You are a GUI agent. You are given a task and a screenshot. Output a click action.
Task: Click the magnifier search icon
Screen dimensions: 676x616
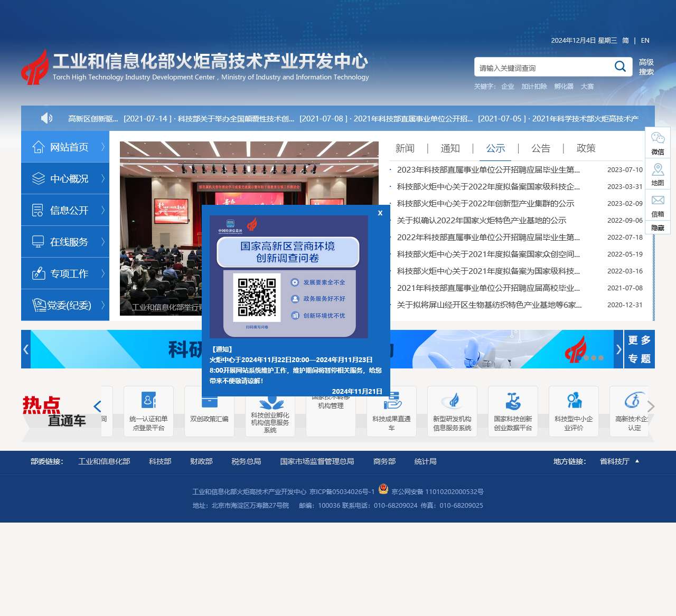[620, 67]
